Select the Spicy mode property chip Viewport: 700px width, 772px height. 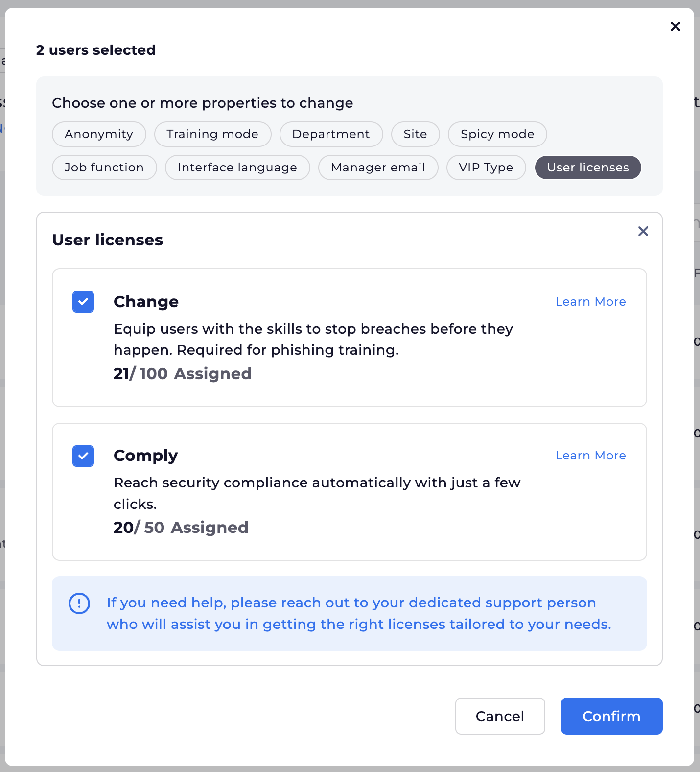coord(497,134)
